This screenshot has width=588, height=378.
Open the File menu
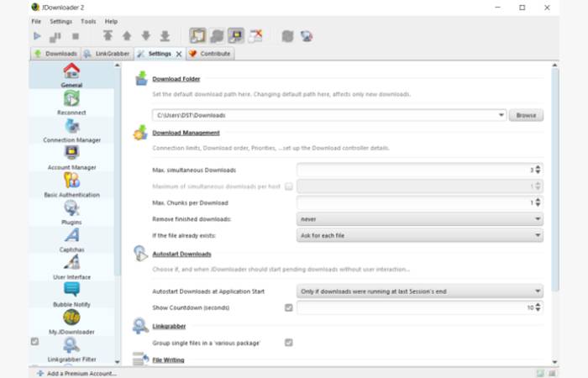coord(36,21)
